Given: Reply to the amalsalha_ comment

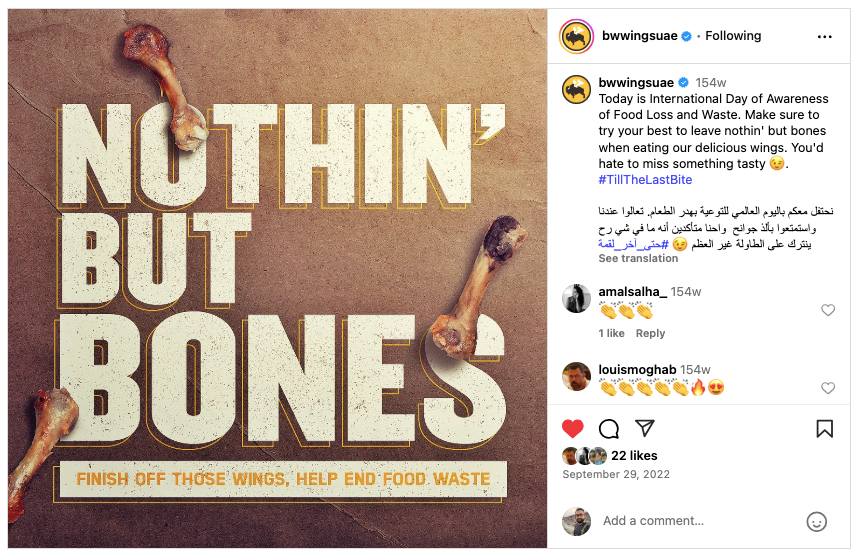Looking at the screenshot, I should point(650,333).
